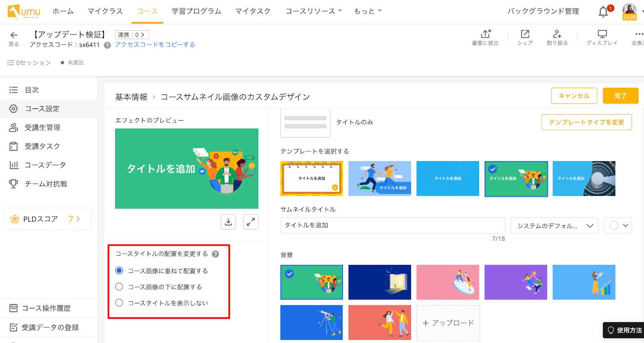This screenshot has width=644, height=343.
Task: Open 受講生管理 in the sidebar
Action: click(48, 127)
